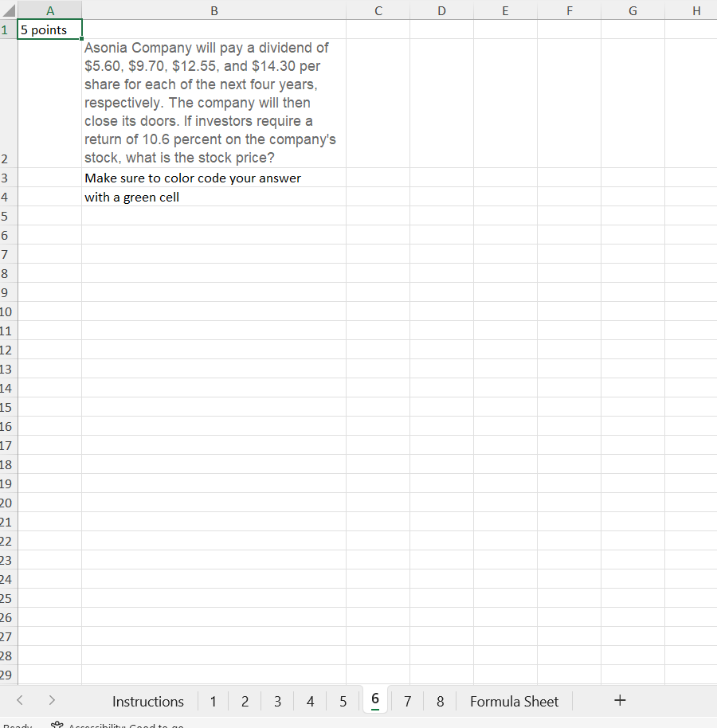Switch to sheet tab 8
Image resolution: width=717 pixels, height=728 pixels.
pyautogui.click(x=441, y=701)
